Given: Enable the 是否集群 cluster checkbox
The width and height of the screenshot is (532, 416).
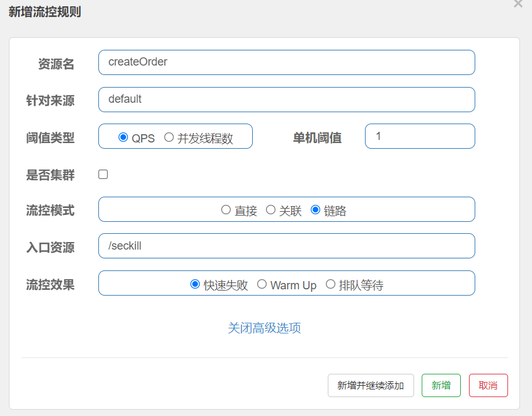Looking at the screenshot, I should 103,173.
